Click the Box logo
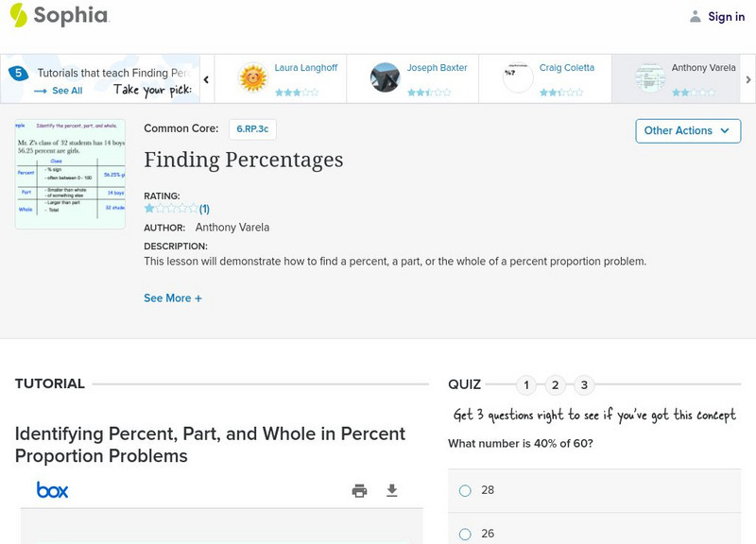This screenshot has width=756, height=544. [53, 490]
